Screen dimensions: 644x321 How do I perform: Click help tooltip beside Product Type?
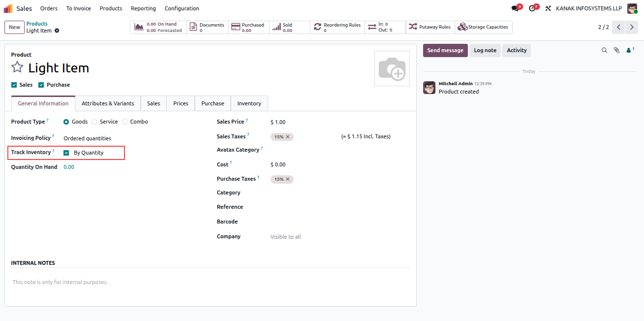pyautogui.click(x=48, y=120)
